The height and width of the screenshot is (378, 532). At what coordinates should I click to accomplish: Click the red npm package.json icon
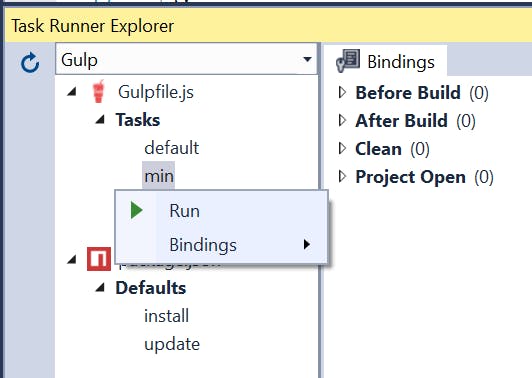pyautogui.click(x=99, y=259)
